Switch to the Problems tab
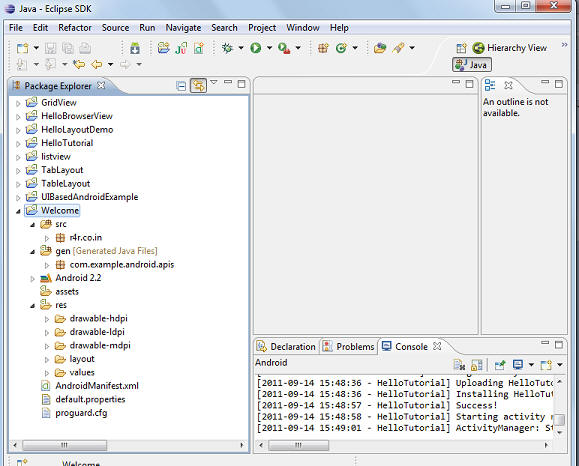Image resolution: width=579 pixels, height=466 pixels. (x=348, y=346)
